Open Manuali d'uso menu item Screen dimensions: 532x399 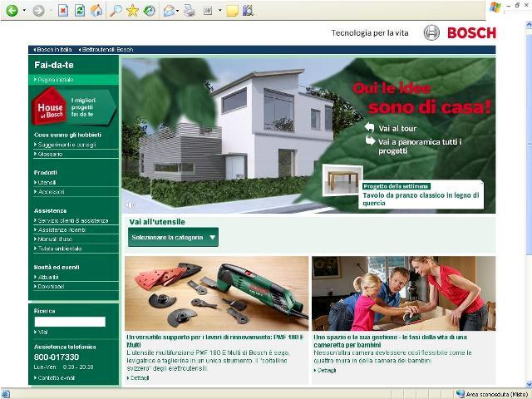pyautogui.click(x=53, y=239)
